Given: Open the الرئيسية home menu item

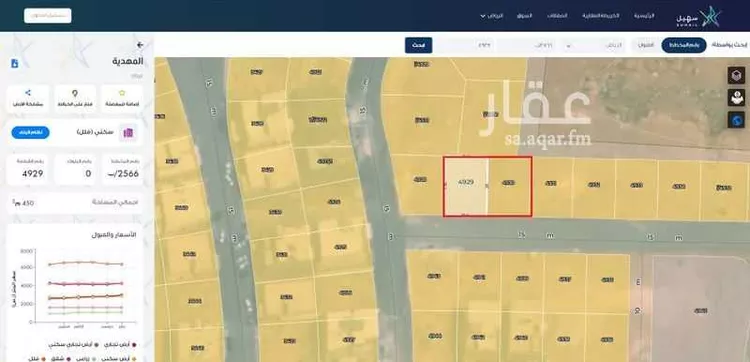Looking at the screenshot, I should click(644, 16).
